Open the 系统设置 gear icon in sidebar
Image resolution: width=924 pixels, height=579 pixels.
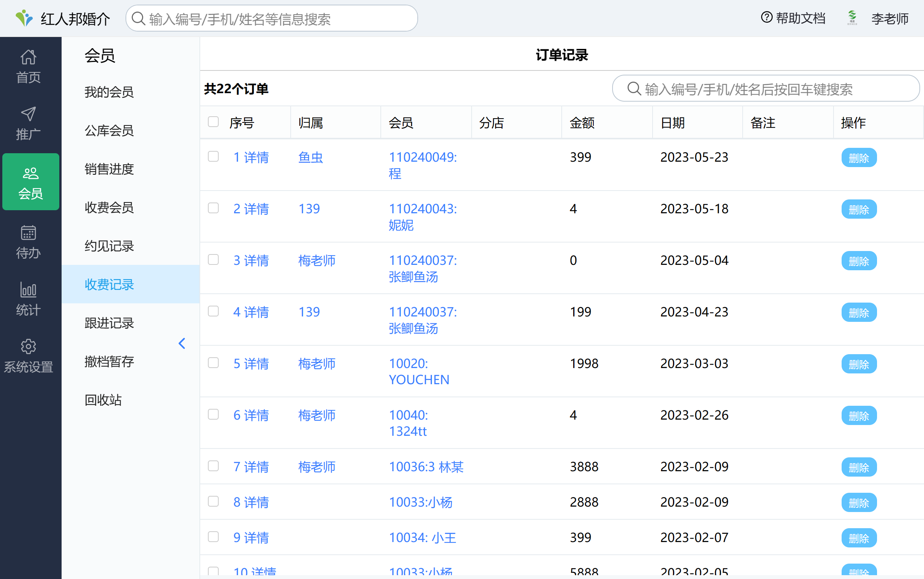tap(28, 347)
